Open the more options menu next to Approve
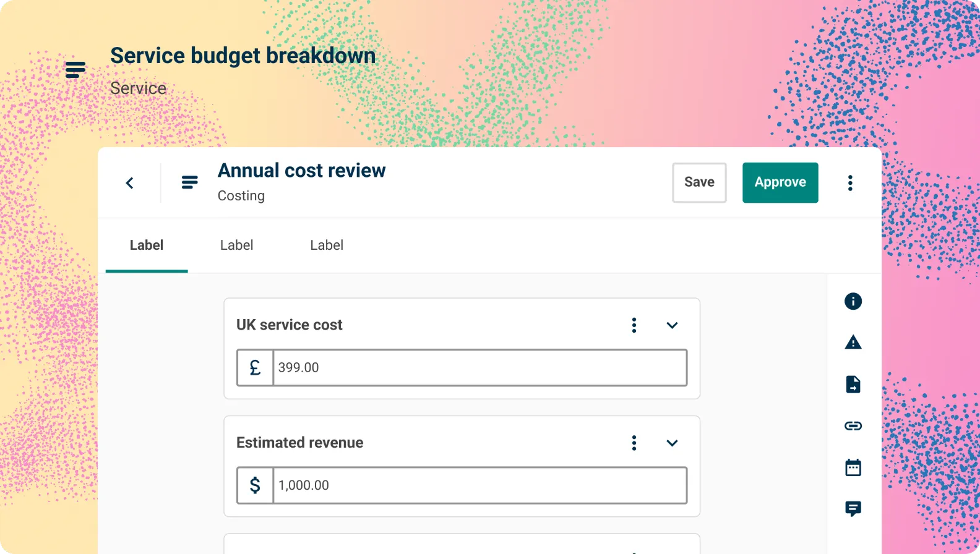The width and height of the screenshot is (980, 554). click(x=850, y=183)
